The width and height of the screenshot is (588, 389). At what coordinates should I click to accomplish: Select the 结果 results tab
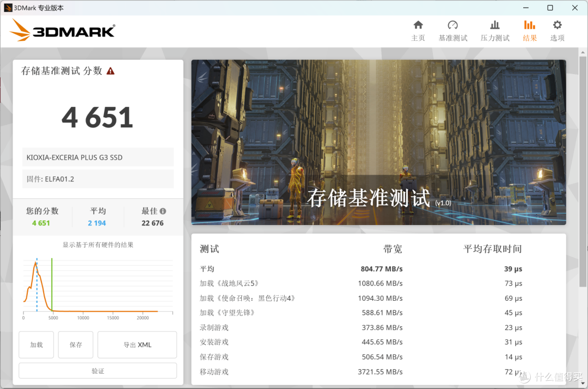coord(529,31)
